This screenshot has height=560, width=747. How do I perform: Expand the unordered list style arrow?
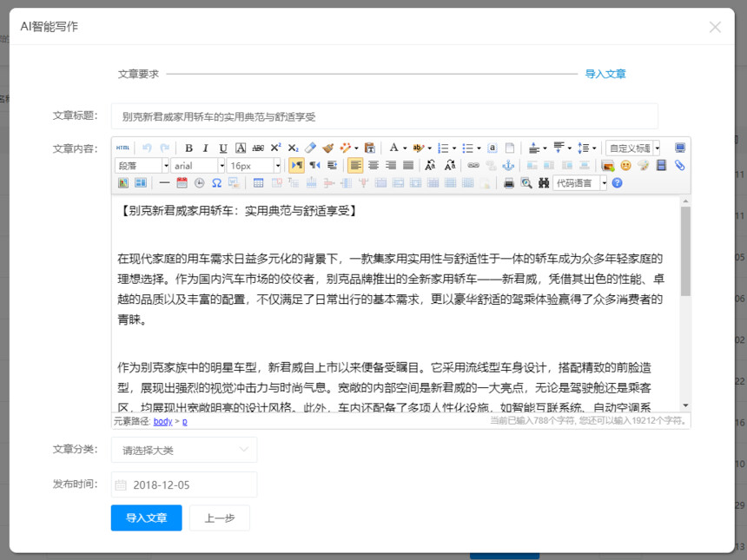coord(479,148)
